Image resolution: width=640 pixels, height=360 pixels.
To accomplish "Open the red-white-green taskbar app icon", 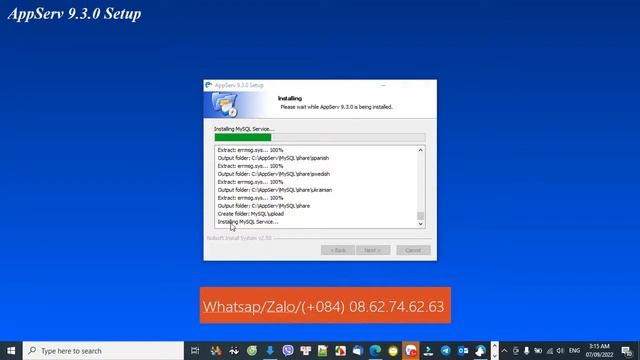I will pos(340,351).
